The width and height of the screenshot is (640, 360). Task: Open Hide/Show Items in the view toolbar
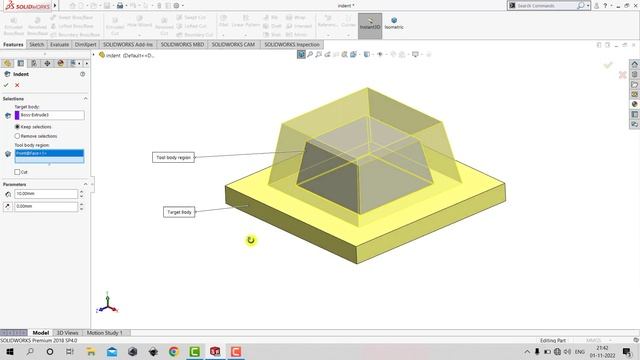(380, 54)
